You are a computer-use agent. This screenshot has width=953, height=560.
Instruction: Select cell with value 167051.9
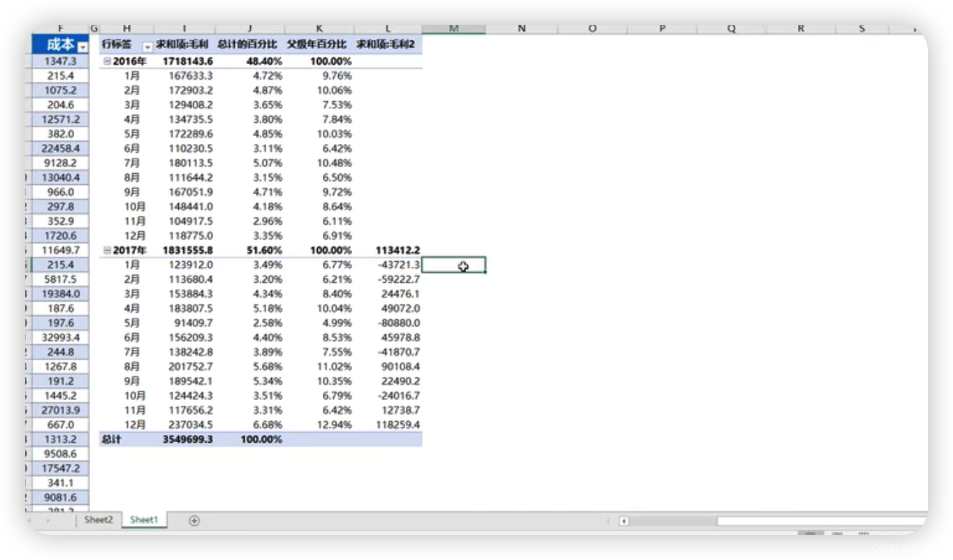coord(184,192)
